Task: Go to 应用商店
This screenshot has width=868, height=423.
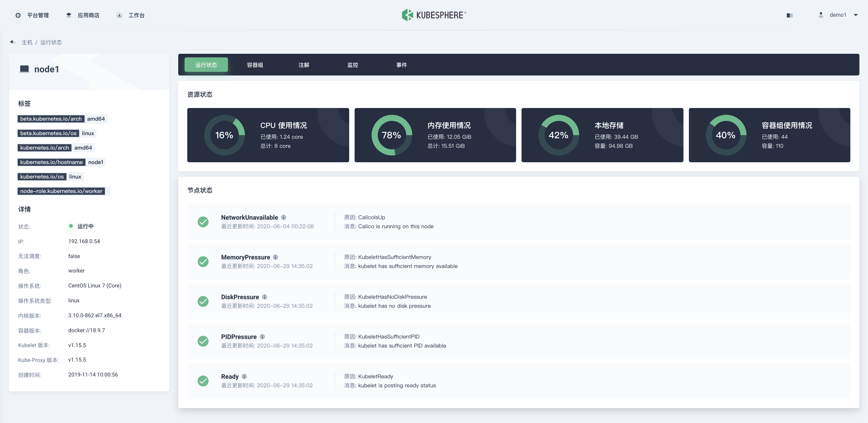Action: [x=89, y=15]
